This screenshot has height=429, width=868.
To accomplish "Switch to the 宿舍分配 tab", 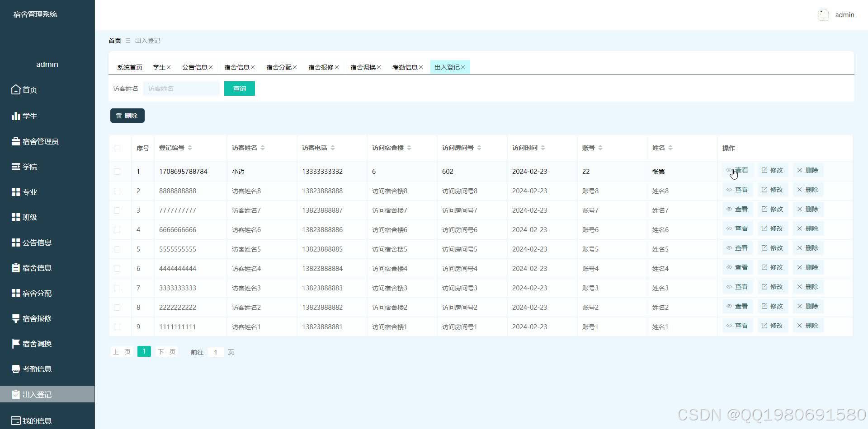I will [x=278, y=67].
